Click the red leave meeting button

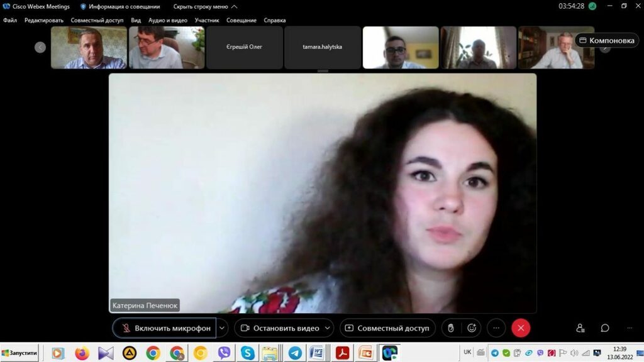click(x=521, y=328)
